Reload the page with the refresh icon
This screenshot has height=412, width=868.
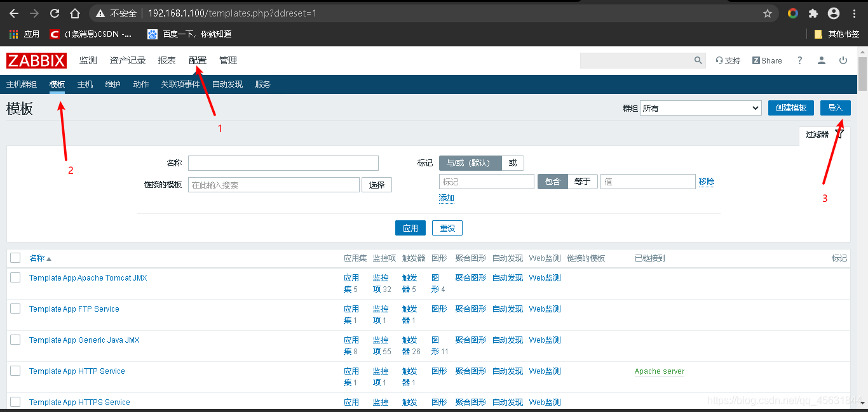click(55, 13)
